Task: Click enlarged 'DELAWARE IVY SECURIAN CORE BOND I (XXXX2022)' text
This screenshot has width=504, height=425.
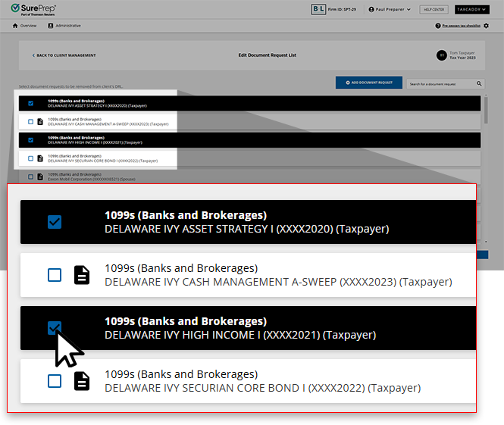Action: (235, 388)
